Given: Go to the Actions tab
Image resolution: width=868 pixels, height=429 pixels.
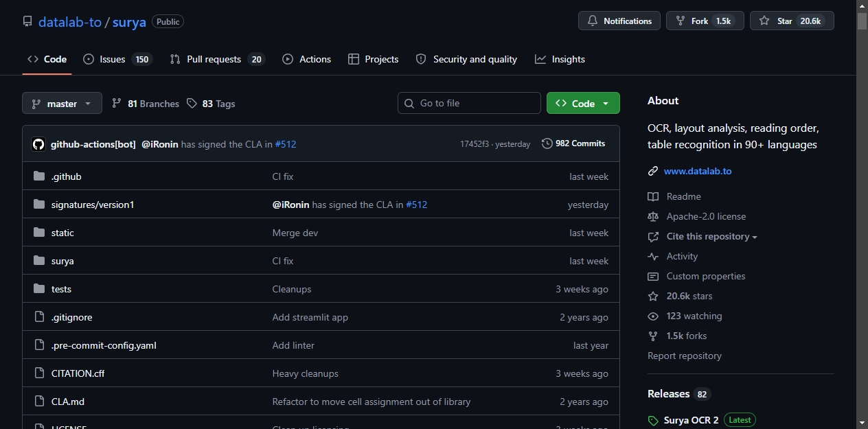Looking at the screenshot, I should (307, 59).
